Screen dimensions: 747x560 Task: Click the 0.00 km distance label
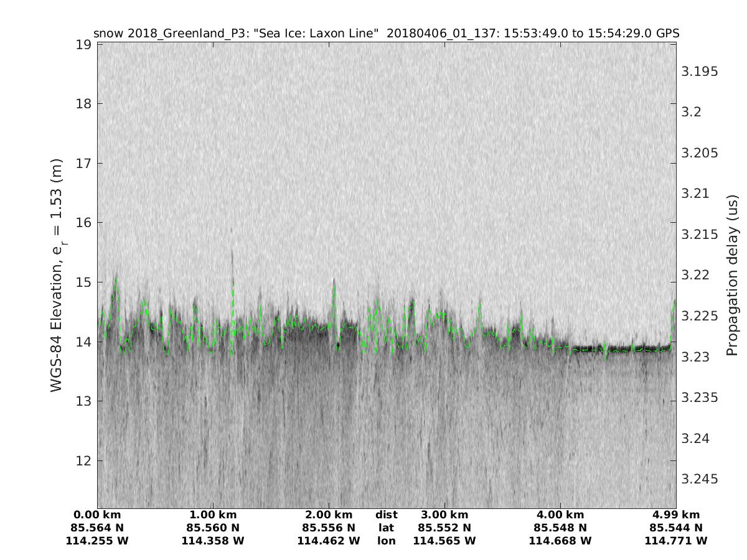pyautogui.click(x=97, y=515)
